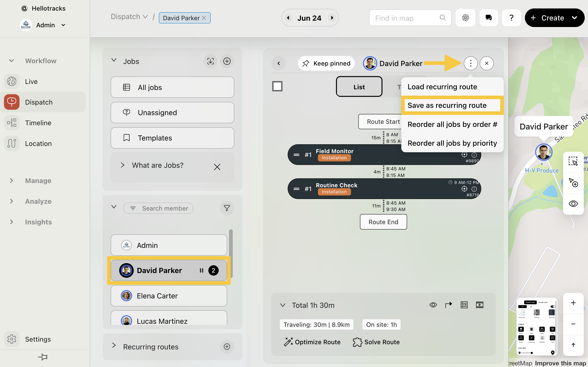Open the Timeline section in sidebar
588x367 pixels.
pyautogui.click(x=43, y=123)
